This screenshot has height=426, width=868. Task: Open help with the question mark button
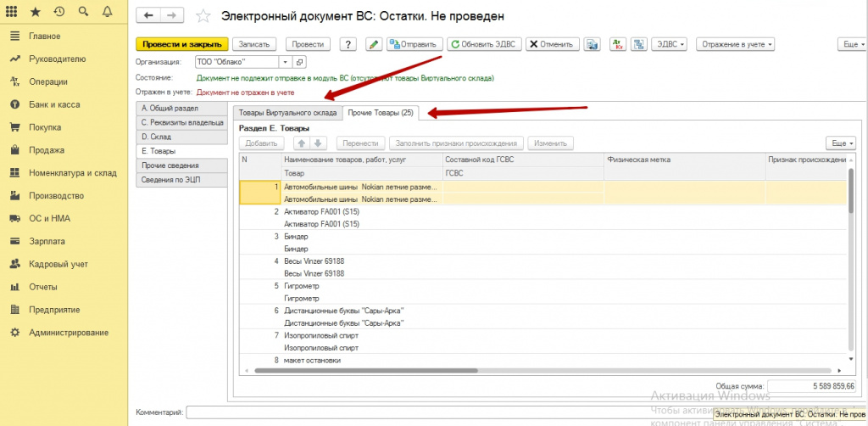tap(348, 45)
